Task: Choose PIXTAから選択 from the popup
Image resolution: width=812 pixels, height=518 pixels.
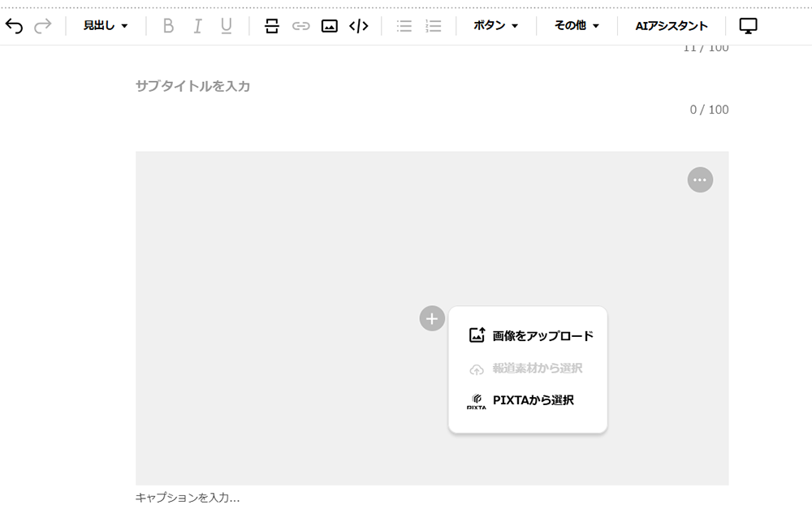Action: pos(520,400)
